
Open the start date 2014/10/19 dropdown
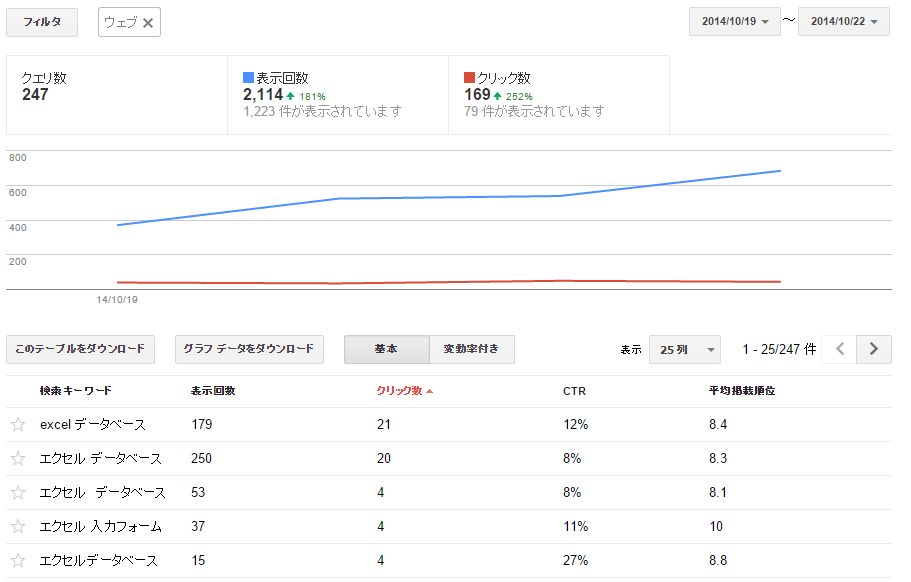click(x=734, y=22)
